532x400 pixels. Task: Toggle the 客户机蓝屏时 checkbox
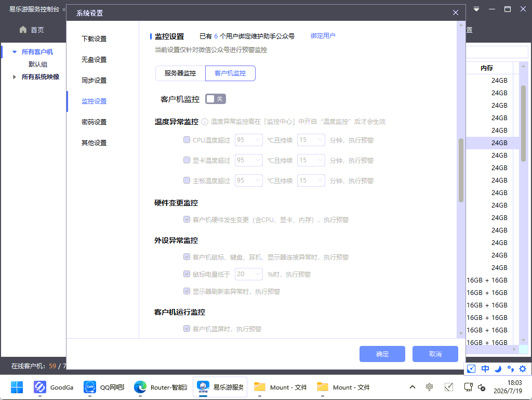click(187, 328)
